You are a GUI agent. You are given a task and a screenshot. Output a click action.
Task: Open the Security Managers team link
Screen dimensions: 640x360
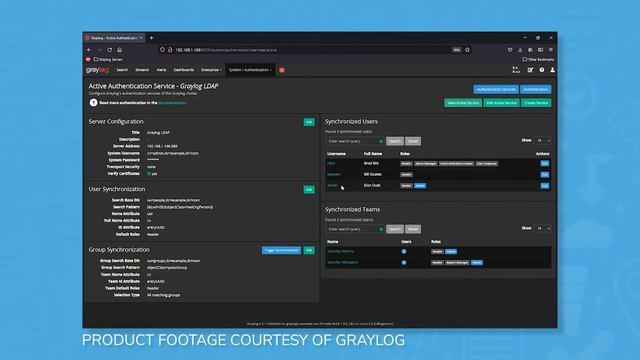pos(342,262)
